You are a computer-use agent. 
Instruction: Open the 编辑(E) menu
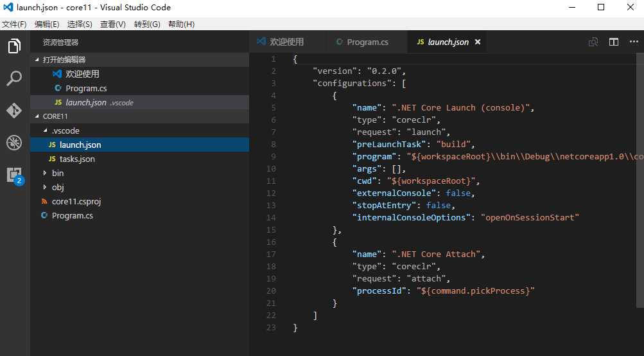click(47, 24)
